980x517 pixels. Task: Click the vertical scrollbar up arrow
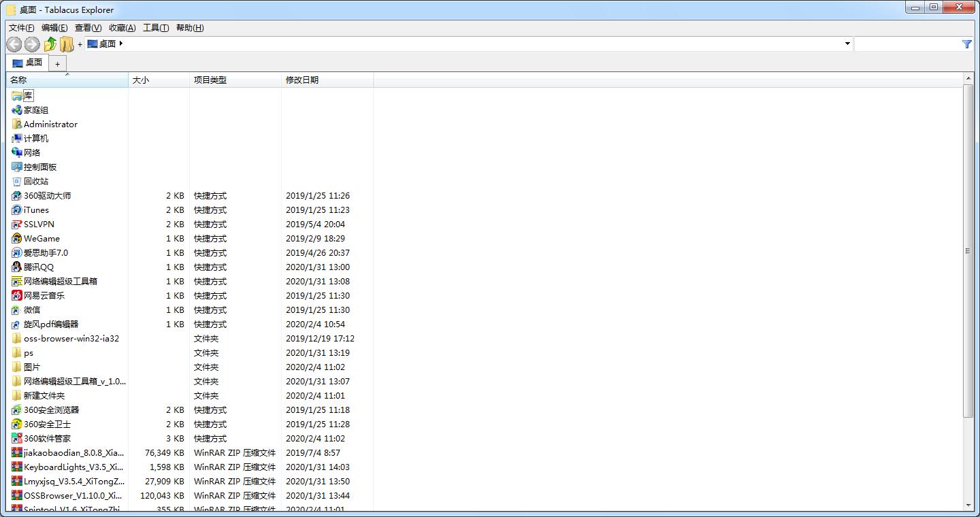pyautogui.click(x=968, y=80)
